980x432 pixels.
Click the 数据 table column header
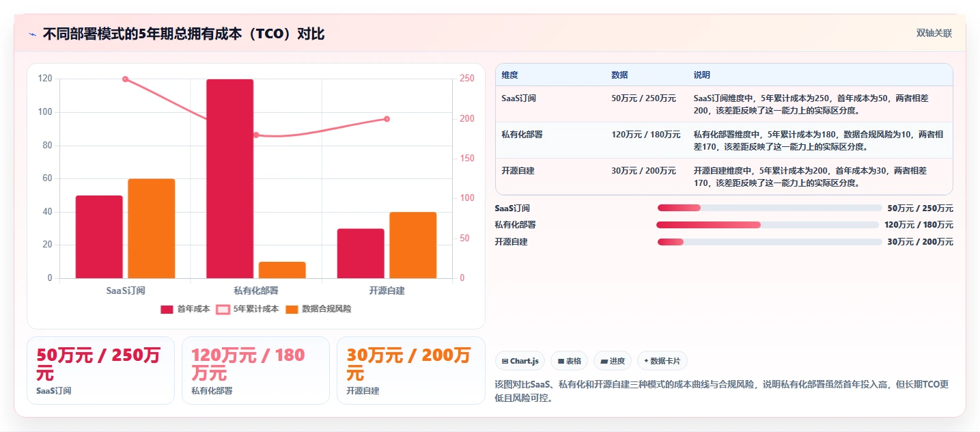619,75
